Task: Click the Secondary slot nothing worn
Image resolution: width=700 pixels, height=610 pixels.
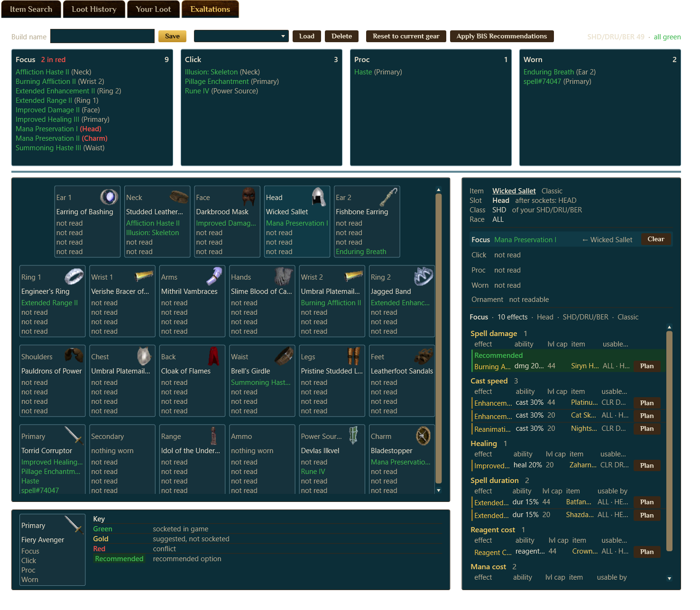Action: [112, 451]
